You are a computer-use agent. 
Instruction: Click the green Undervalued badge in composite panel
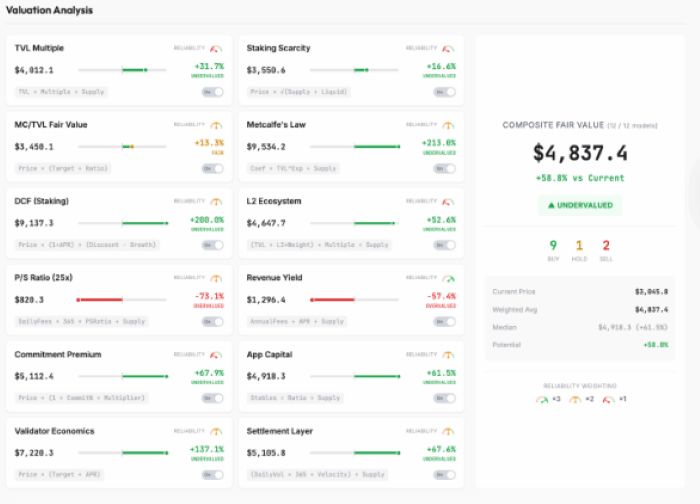click(x=580, y=205)
